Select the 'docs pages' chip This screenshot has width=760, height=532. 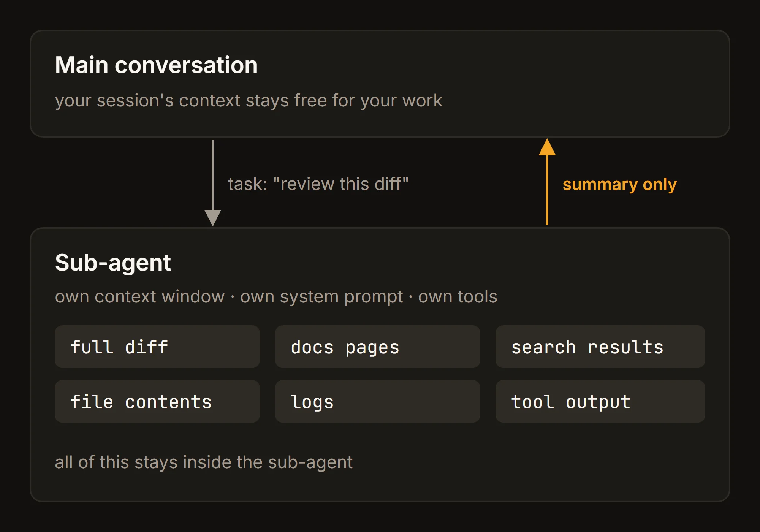(378, 347)
